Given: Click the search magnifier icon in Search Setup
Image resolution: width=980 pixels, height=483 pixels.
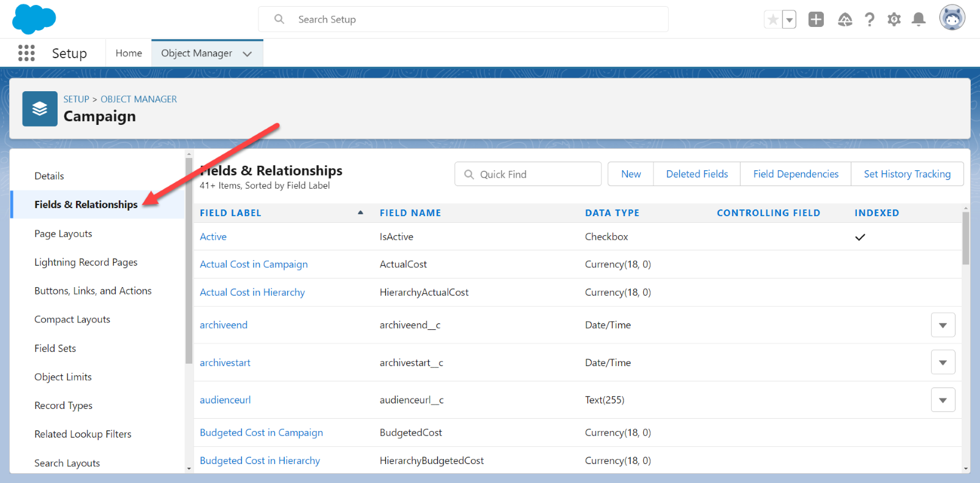Looking at the screenshot, I should point(279,19).
